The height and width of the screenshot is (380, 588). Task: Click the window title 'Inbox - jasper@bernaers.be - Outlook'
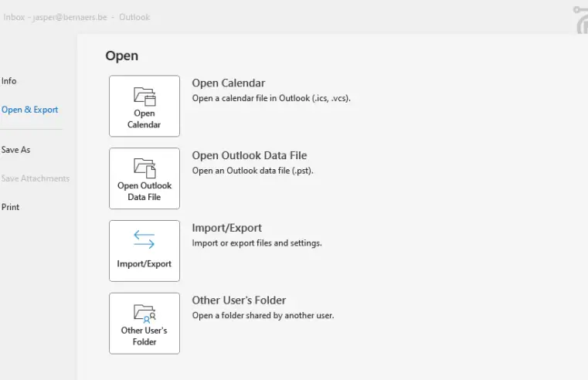click(76, 17)
